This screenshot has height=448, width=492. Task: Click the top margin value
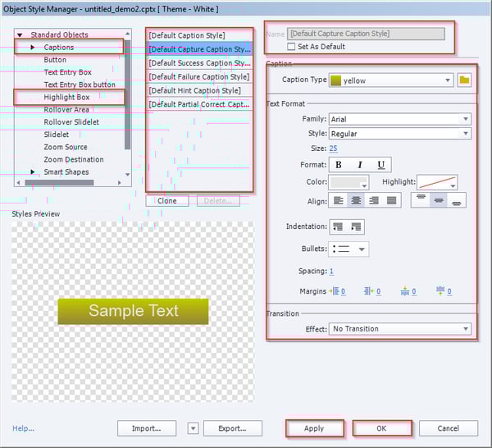pyautogui.click(x=414, y=291)
